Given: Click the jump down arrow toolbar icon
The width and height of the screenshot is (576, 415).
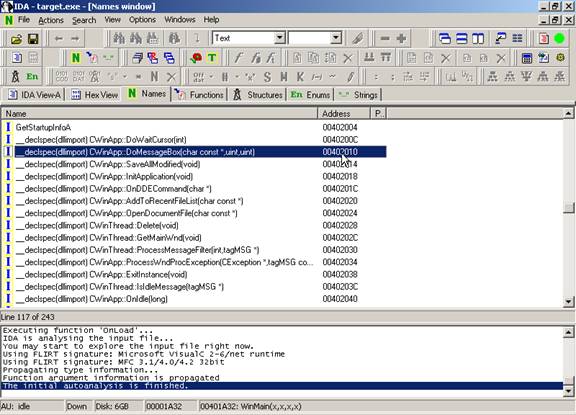Looking at the screenshot, I should [197, 39].
